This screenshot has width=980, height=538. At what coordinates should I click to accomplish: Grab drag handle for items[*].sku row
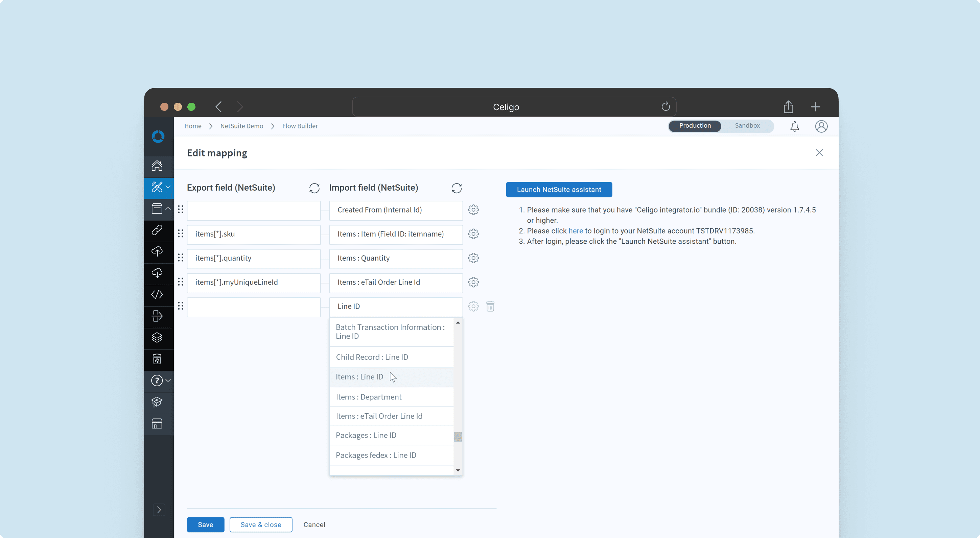(x=181, y=234)
